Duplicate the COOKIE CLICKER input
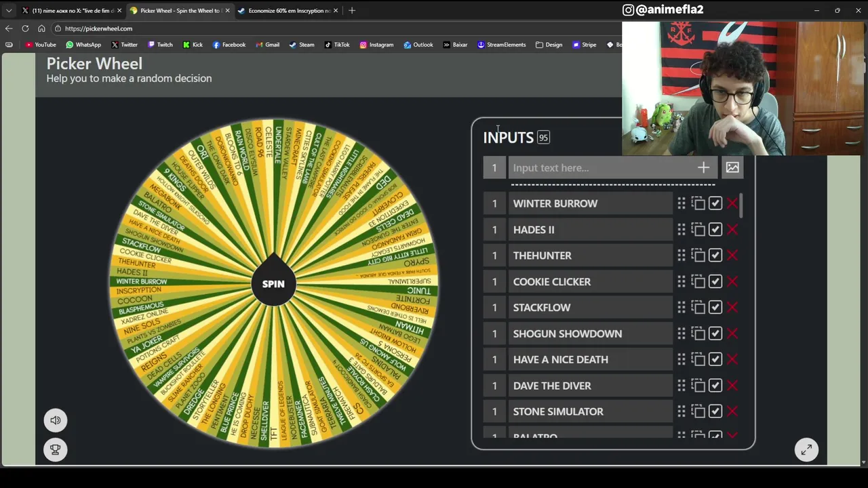Viewport: 868px width, 488px height. coord(698,281)
